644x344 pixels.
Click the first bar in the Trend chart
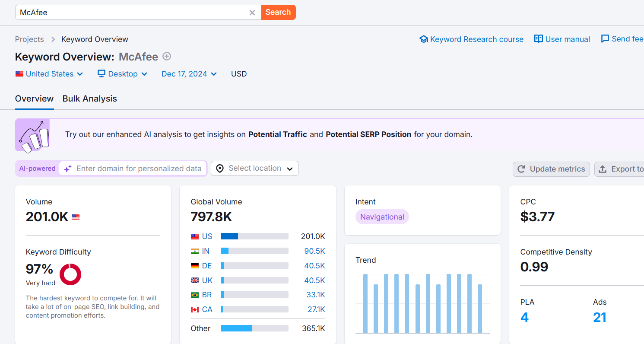[365, 303]
